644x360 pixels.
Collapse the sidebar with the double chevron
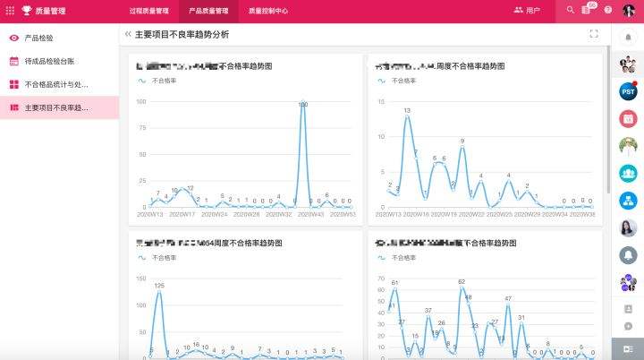point(128,34)
